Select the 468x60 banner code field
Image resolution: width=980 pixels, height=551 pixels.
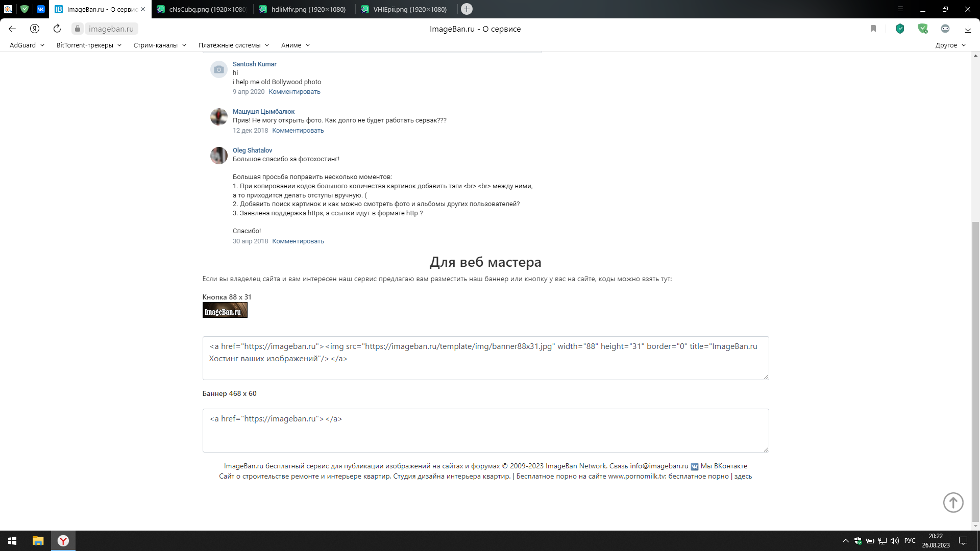click(x=485, y=430)
